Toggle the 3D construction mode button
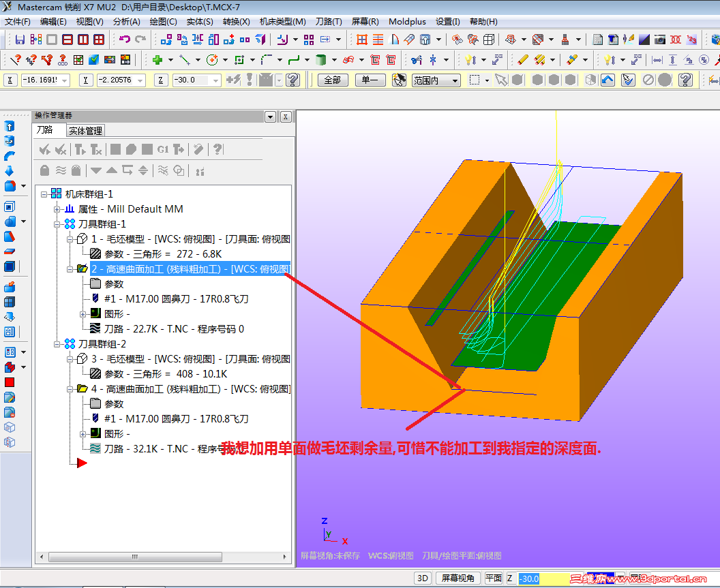Screen dimensions: 720x588 (x=423, y=578)
